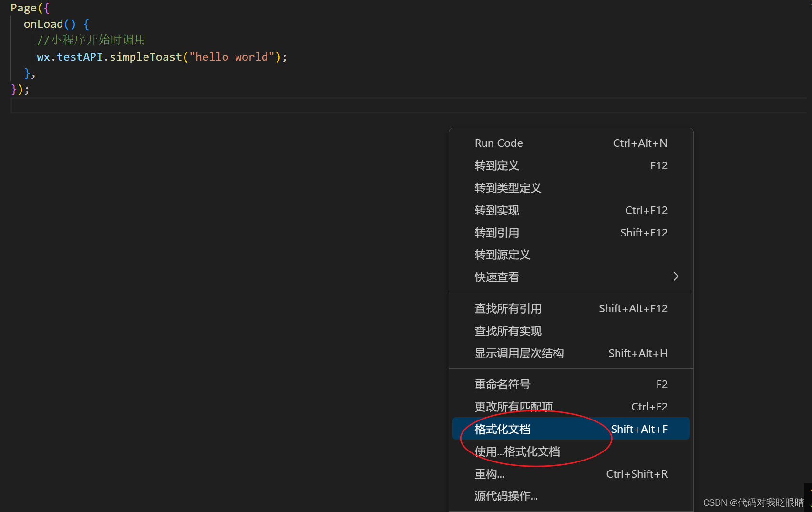Image resolution: width=812 pixels, height=512 pixels.
Task: Click 转到类型定义 in the context menu
Action: pyautogui.click(x=571, y=188)
